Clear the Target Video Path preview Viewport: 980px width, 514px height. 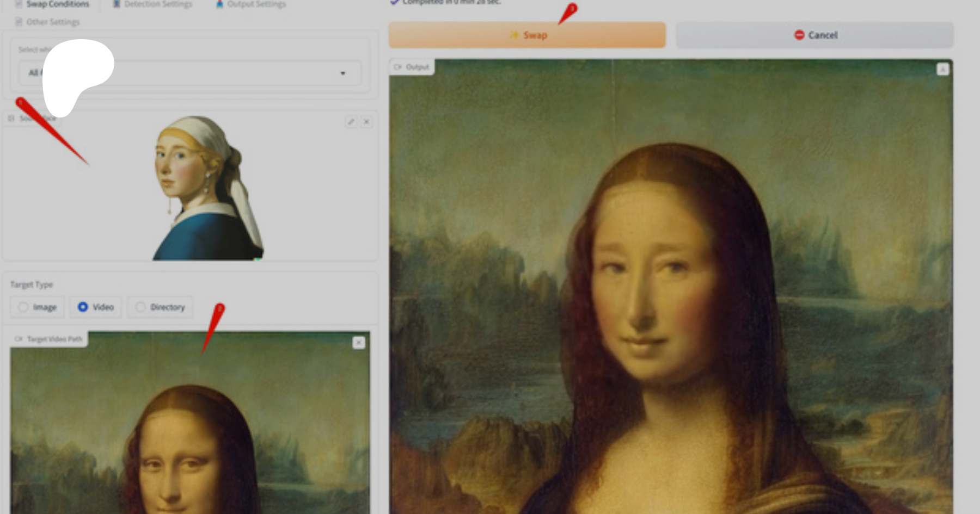[x=359, y=343]
